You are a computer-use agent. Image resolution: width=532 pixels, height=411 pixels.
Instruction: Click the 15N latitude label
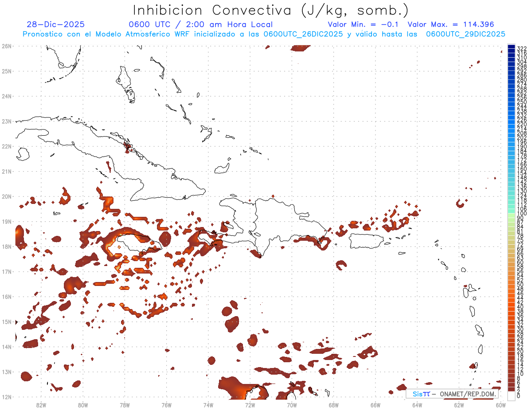(7, 321)
